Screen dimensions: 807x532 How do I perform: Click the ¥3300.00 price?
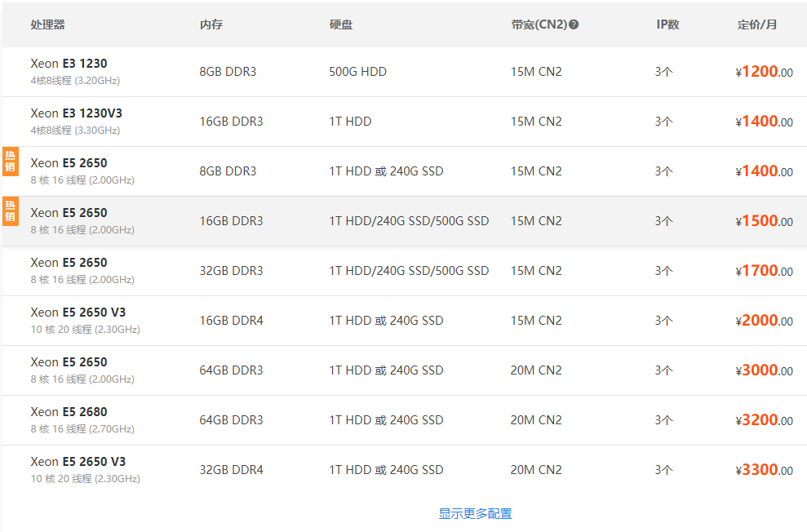(765, 470)
